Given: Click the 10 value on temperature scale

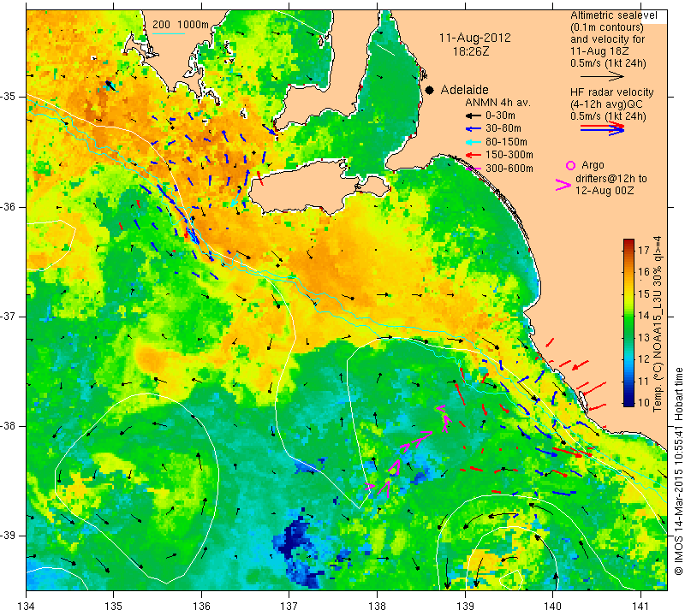Looking at the screenshot, I should 644,402.
